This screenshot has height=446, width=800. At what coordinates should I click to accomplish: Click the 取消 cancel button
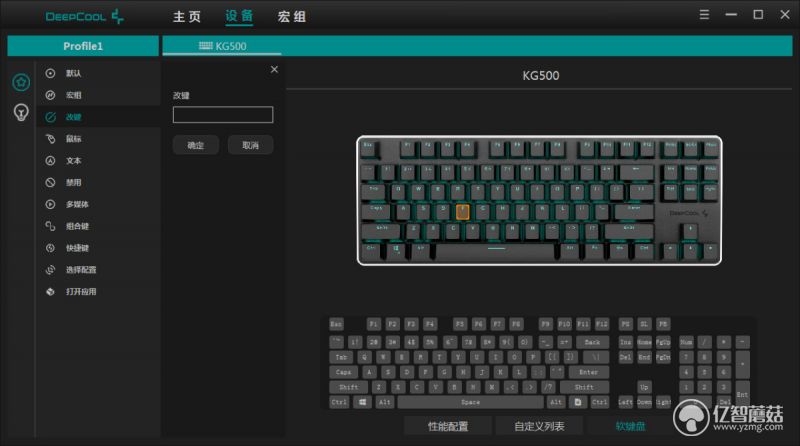250,145
